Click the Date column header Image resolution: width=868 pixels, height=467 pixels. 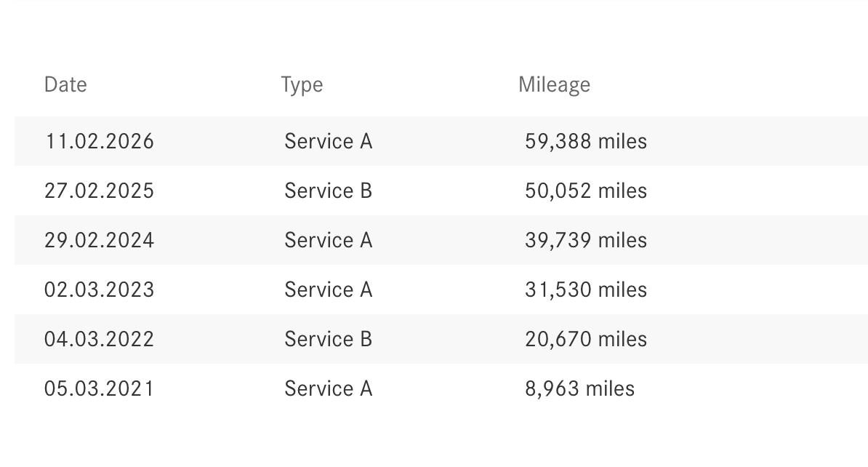65,84
